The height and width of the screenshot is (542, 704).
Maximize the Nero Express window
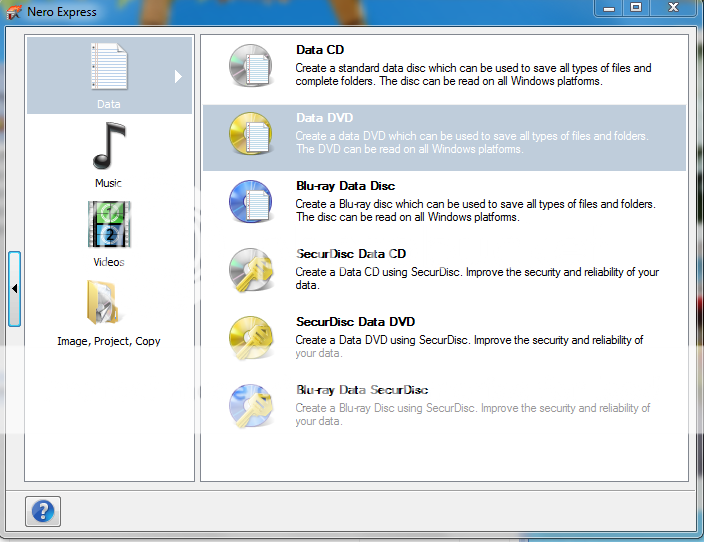636,8
